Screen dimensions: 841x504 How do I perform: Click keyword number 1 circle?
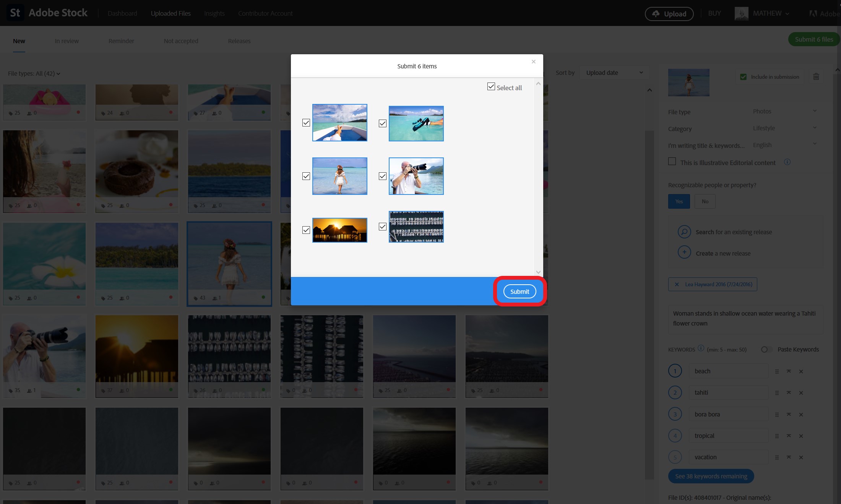[x=675, y=371]
